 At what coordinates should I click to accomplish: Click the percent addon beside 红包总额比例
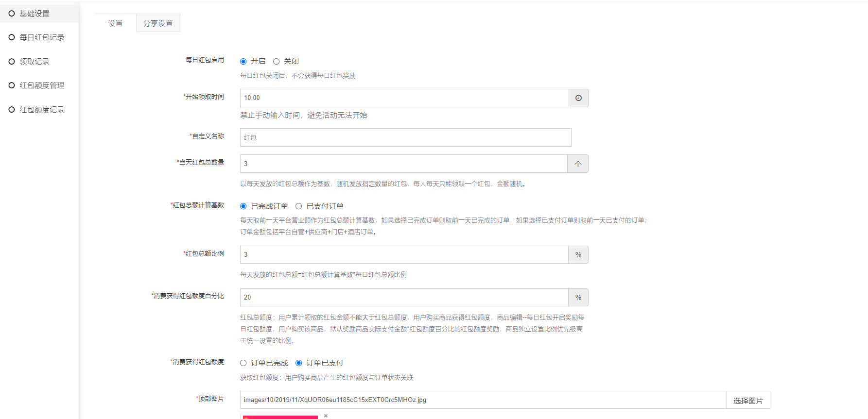pos(578,255)
